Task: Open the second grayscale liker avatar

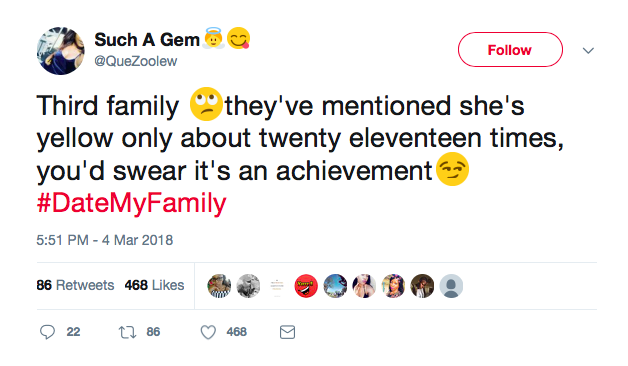Action: [248, 286]
